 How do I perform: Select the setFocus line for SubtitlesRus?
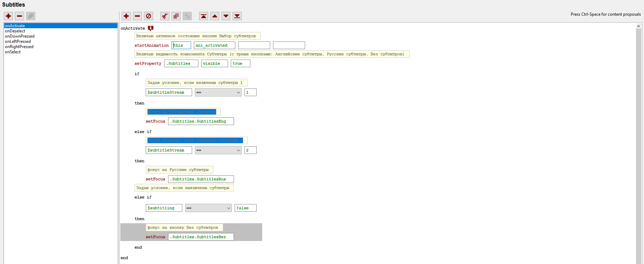click(x=156, y=179)
